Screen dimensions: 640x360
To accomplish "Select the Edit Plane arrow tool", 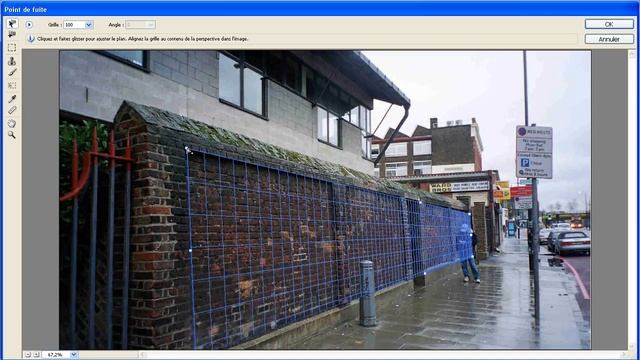I will tap(12, 24).
